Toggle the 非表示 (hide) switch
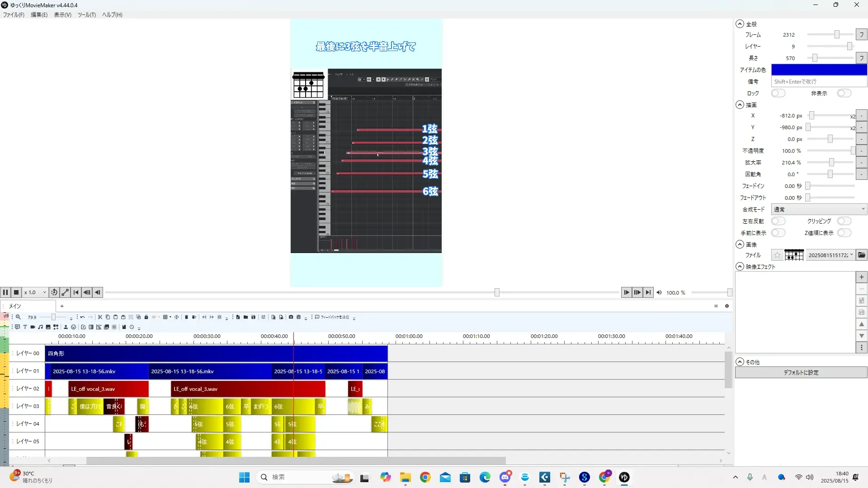This screenshot has width=868, height=488. (844, 93)
